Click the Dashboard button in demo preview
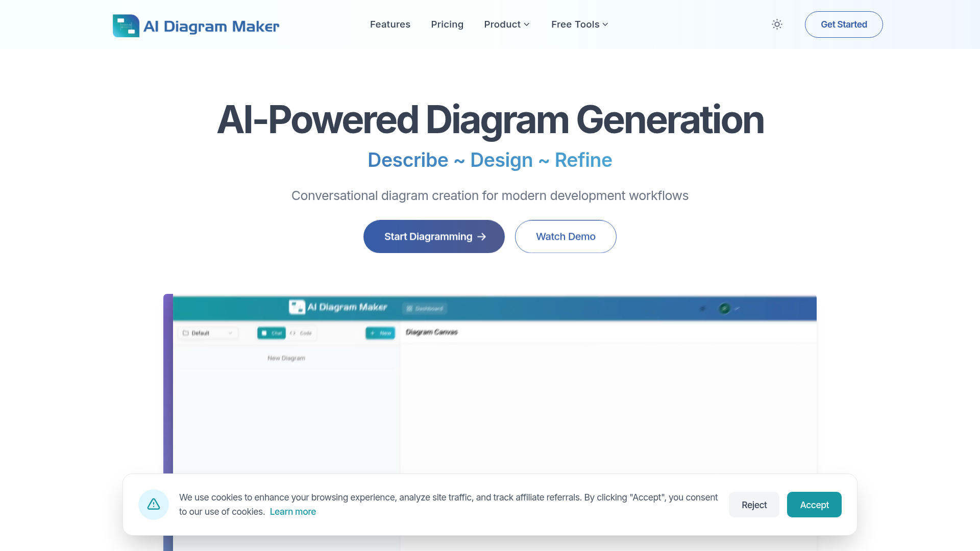Viewport: 980px width, 551px height. [x=425, y=308]
